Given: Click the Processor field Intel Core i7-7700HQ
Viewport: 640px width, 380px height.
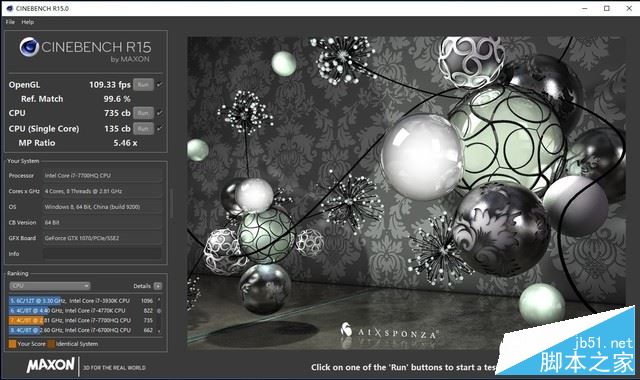Looking at the screenshot, I should coord(102,176).
